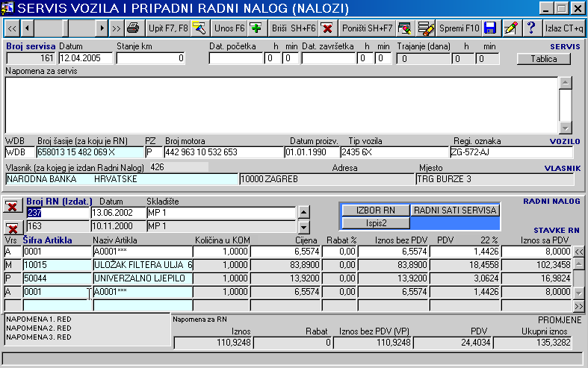
Task: Click the NAPOMENA 1. RED notes box
Action: click(x=87, y=328)
